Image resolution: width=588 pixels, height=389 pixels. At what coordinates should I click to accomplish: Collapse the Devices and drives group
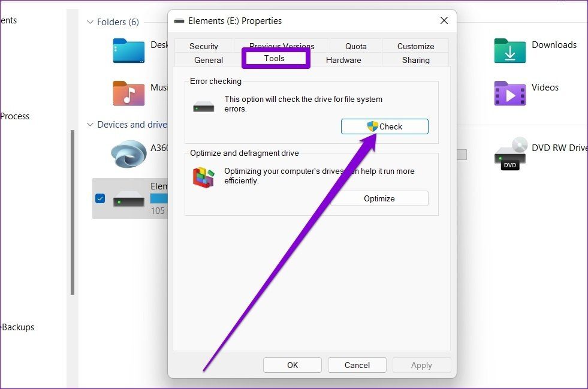coord(90,125)
